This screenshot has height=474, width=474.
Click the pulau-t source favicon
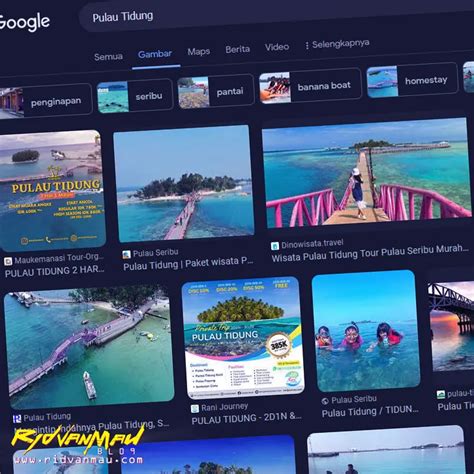tap(441, 395)
